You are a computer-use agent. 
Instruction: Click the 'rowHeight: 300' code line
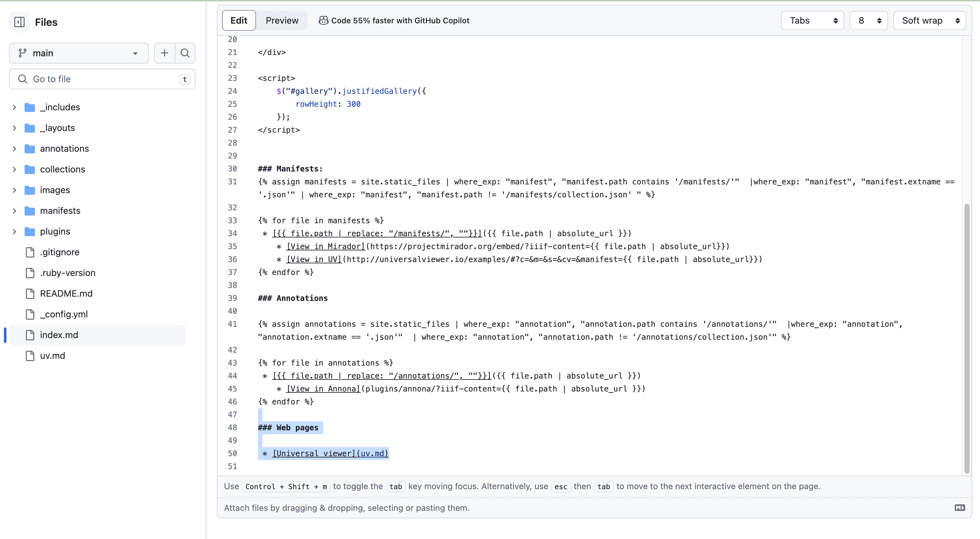click(x=328, y=104)
